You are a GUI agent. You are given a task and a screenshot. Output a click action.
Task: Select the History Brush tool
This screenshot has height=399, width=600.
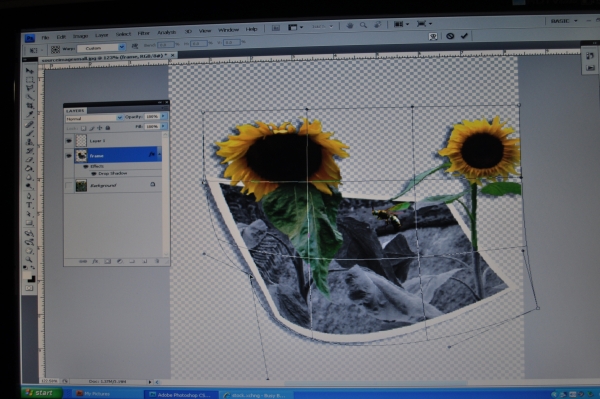[x=29, y=151]
